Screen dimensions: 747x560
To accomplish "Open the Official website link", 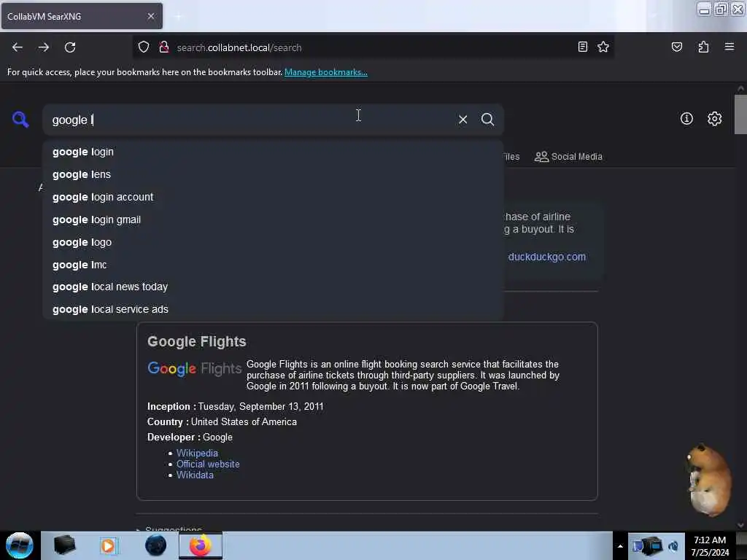I will tap(208, 464).
